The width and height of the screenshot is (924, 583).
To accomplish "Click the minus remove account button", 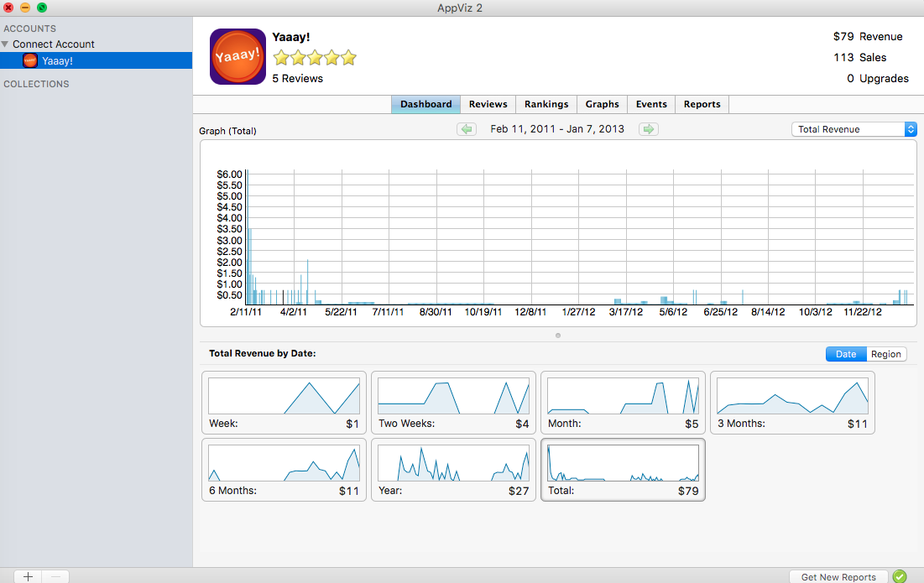I will [x=55, y=577].
